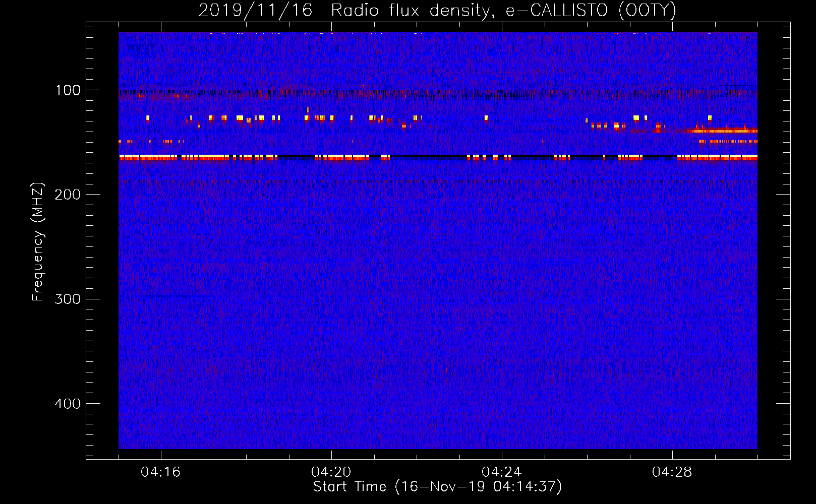Click the '400' frequency tick label
This screenshot has height=504, width=816.
click(x=68, y=404)
